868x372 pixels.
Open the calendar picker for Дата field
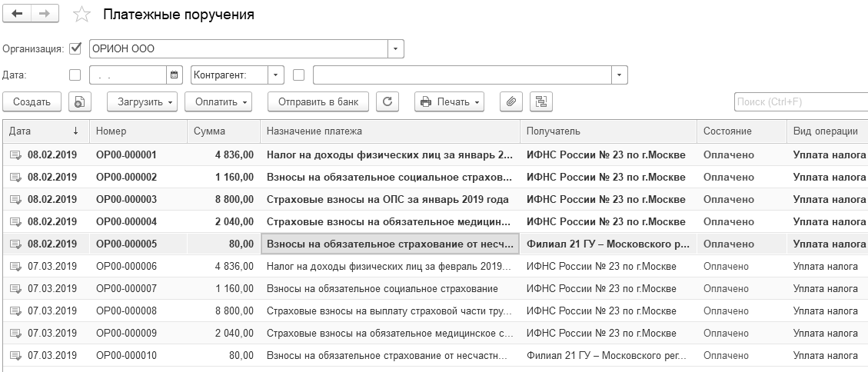tap(175, 75)
